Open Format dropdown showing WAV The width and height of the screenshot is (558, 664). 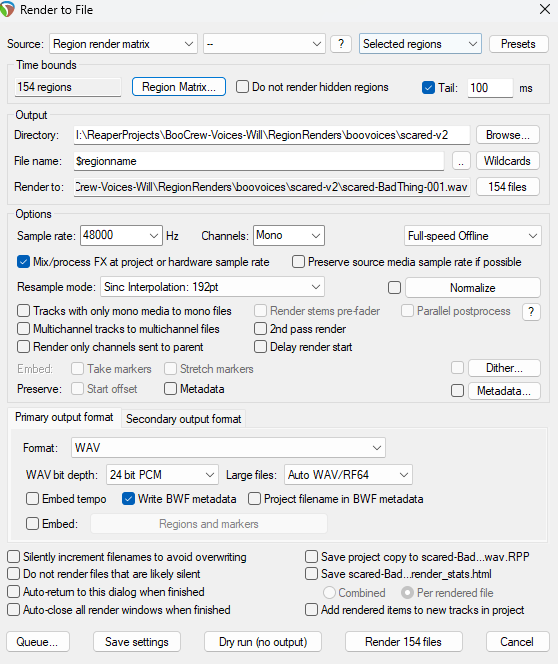coord(228,448)
